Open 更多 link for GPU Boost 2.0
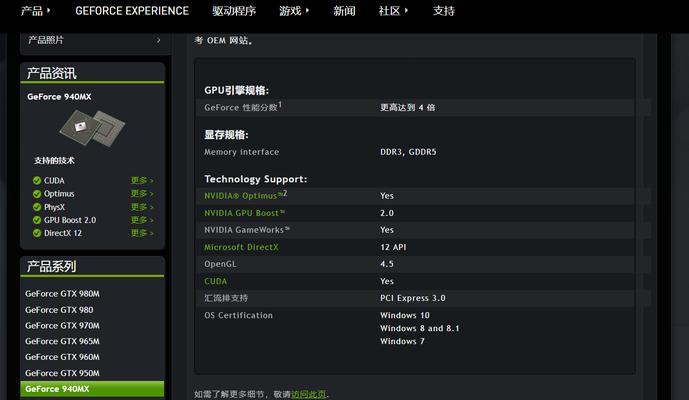The width and height of the screenshot is (689, 400). (x=142, y=220)
